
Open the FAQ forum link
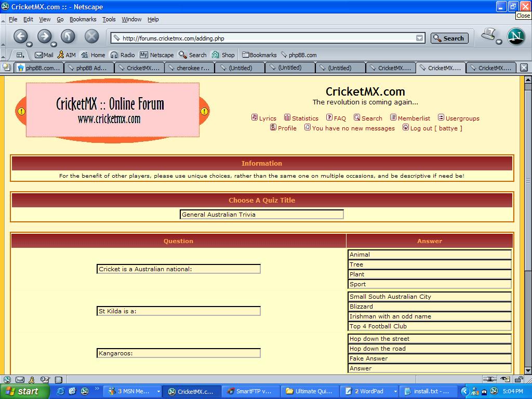(x=336, y=118)
